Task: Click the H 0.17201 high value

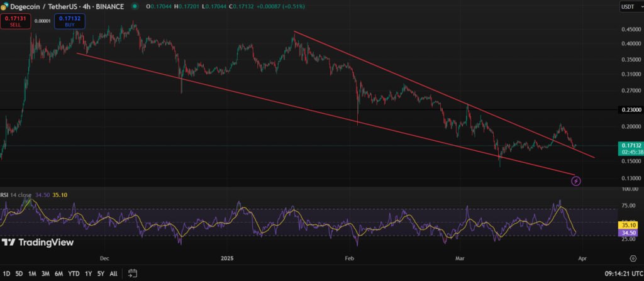Action: 187,6
